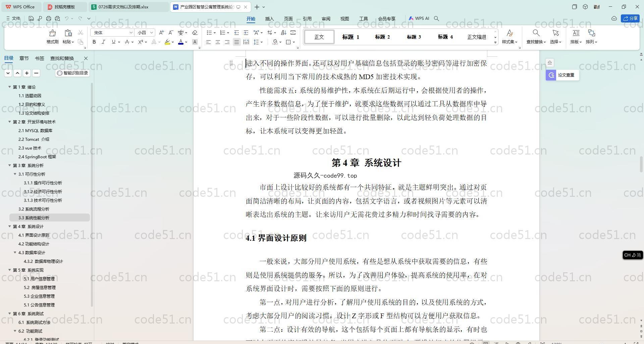
Task: Align text left in the ribbon
Action: coord(208,42)
